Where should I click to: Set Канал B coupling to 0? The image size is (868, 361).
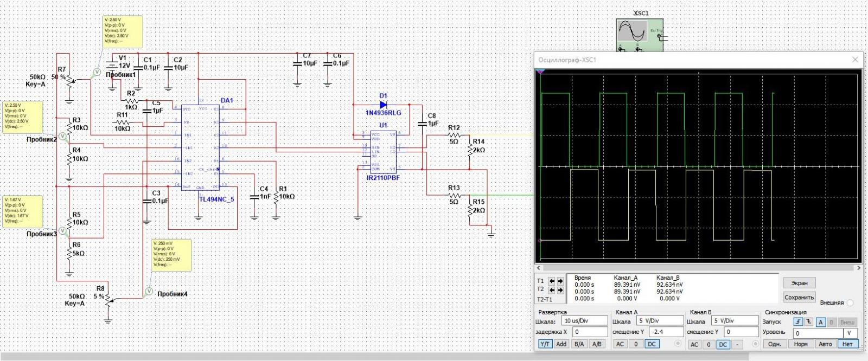click(x=709, y=344)
